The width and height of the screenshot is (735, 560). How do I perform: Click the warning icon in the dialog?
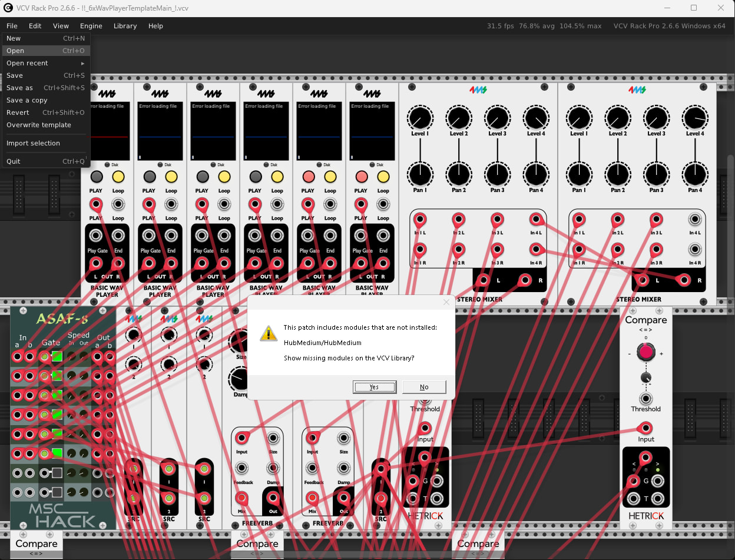tap(269, 334)
